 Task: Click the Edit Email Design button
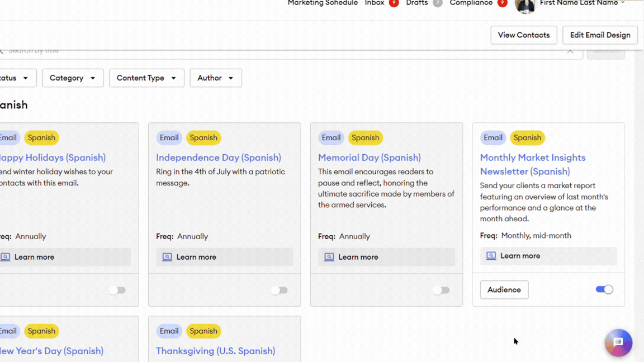(x=600, y=35)
